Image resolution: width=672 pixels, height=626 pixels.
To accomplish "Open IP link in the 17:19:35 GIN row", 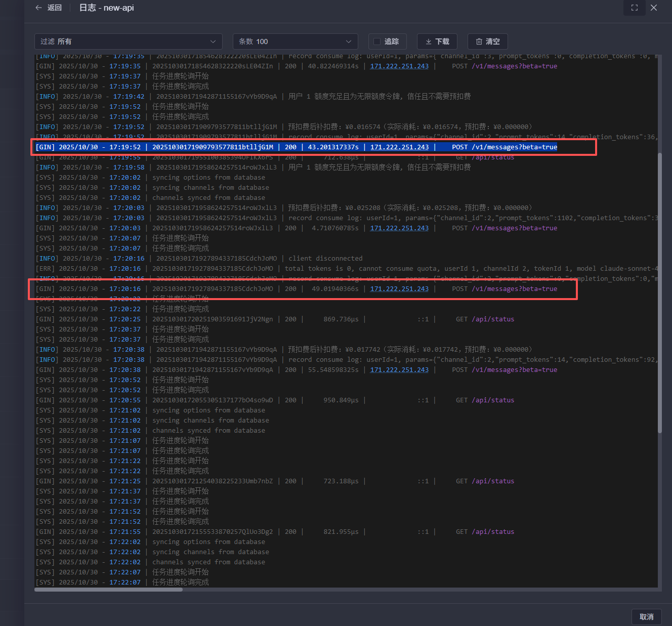I will click(x=399, y=66).
